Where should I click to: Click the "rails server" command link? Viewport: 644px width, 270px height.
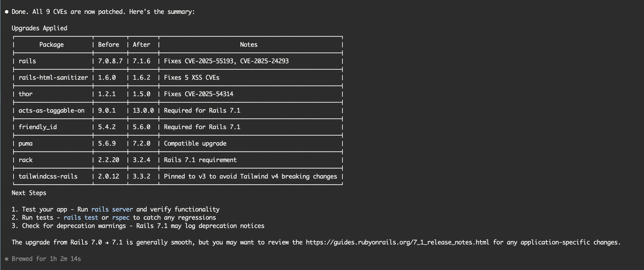tap(112, 209)
